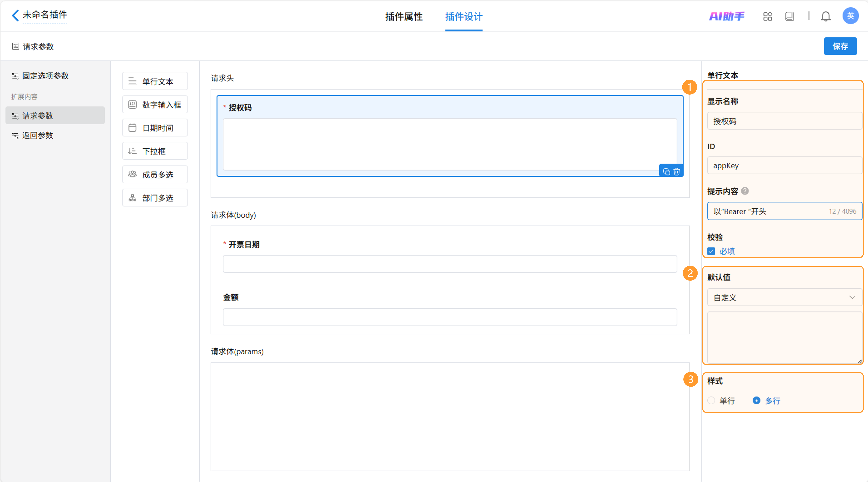Open the notifications bell

[826, 16]
